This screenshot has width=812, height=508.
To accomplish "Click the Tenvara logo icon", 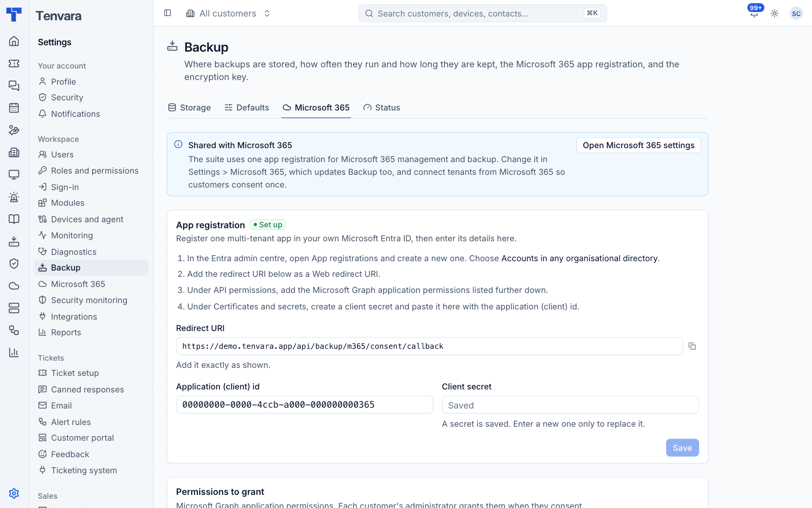I will pos(14,14).
